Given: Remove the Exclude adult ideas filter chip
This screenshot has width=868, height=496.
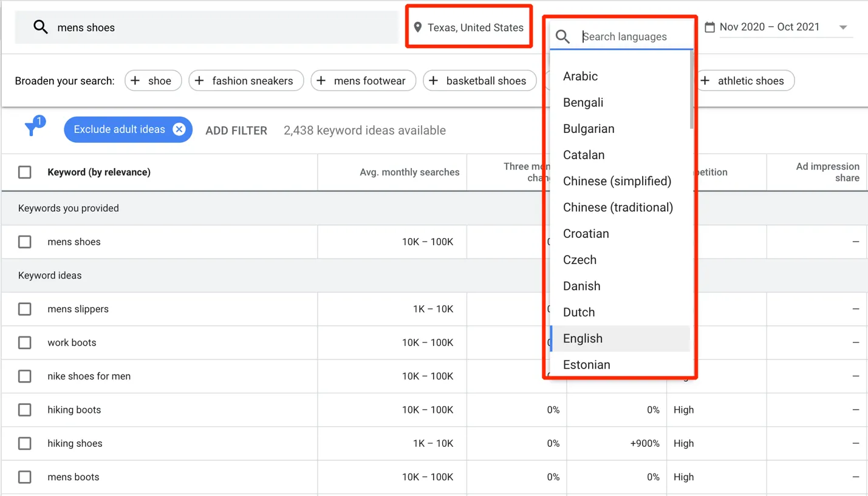Looking at the screenshot, I should (179, 129).
